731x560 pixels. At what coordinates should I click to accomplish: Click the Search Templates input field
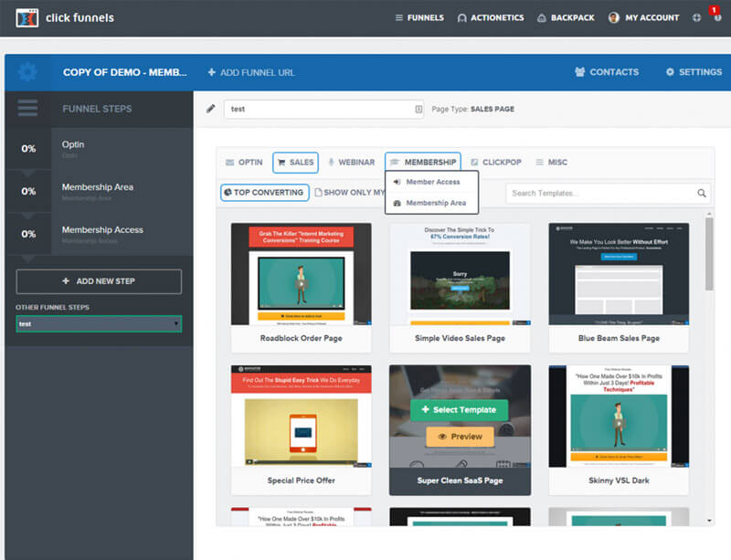point(608,193)
